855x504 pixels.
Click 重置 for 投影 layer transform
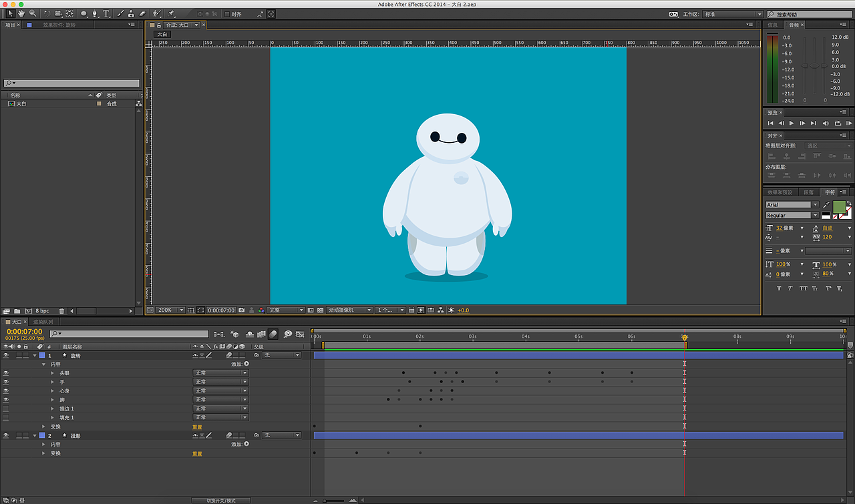pyautogui.click(x=197, y=453)
